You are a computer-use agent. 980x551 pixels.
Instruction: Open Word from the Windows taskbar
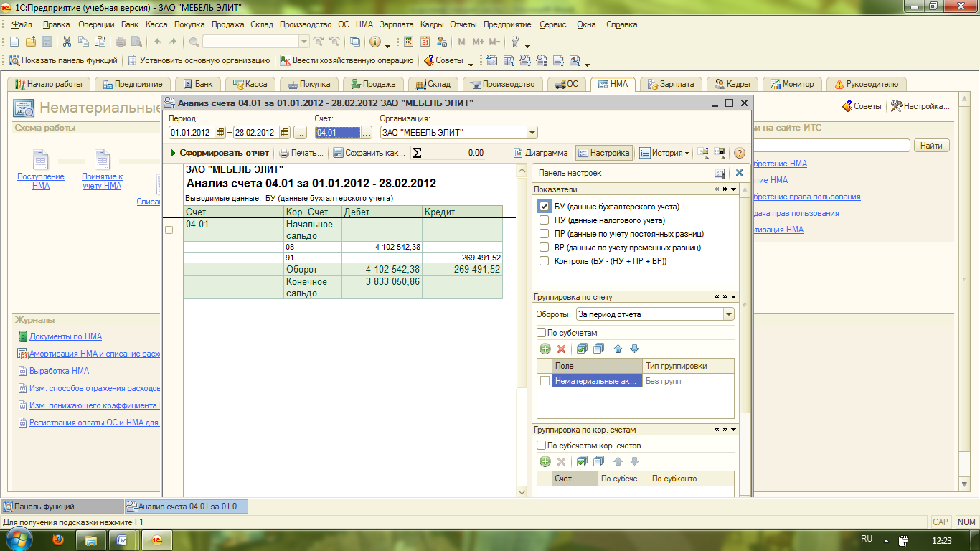point(122,539)
